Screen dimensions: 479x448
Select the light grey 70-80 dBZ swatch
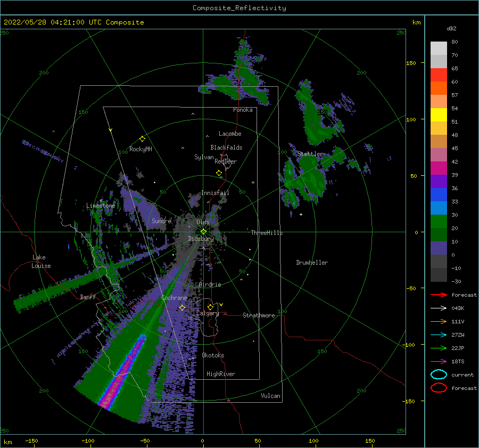click(439, 48)
